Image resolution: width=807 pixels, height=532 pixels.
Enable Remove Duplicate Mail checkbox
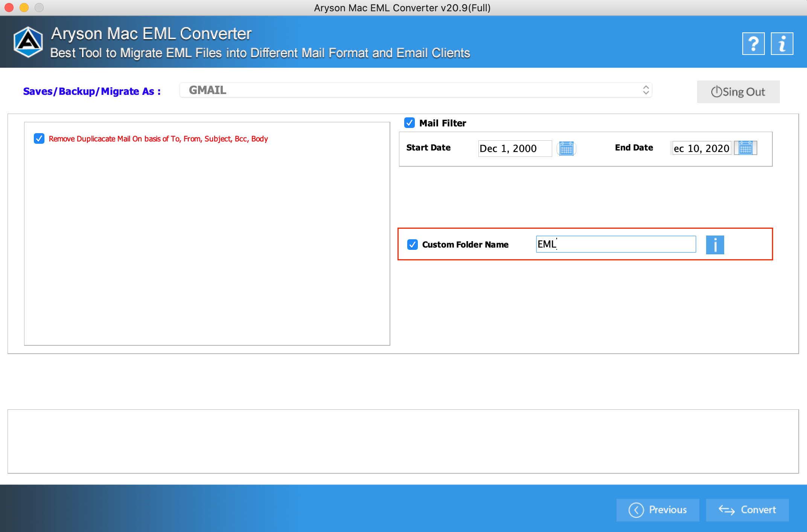(39, 138)
